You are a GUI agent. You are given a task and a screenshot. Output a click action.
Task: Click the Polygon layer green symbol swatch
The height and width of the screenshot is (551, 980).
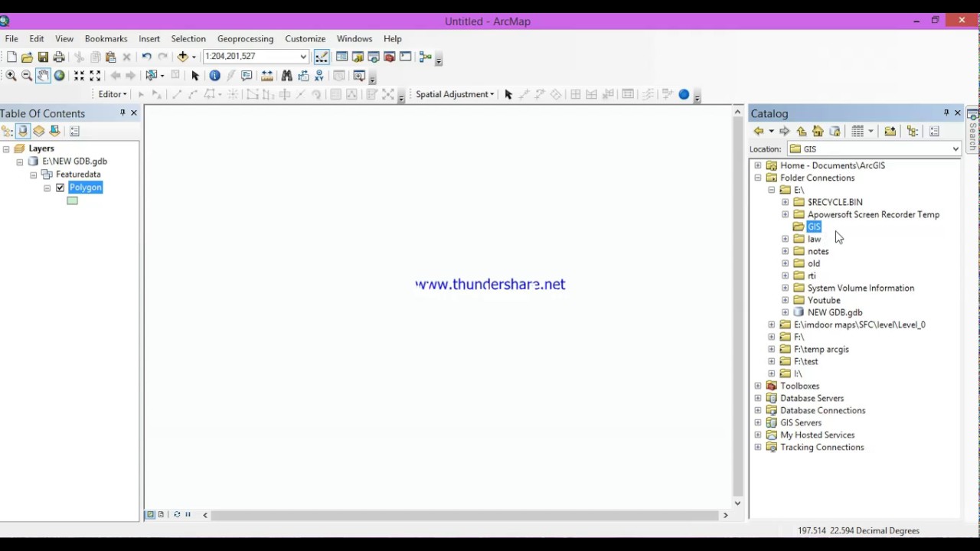coord(72,201)
